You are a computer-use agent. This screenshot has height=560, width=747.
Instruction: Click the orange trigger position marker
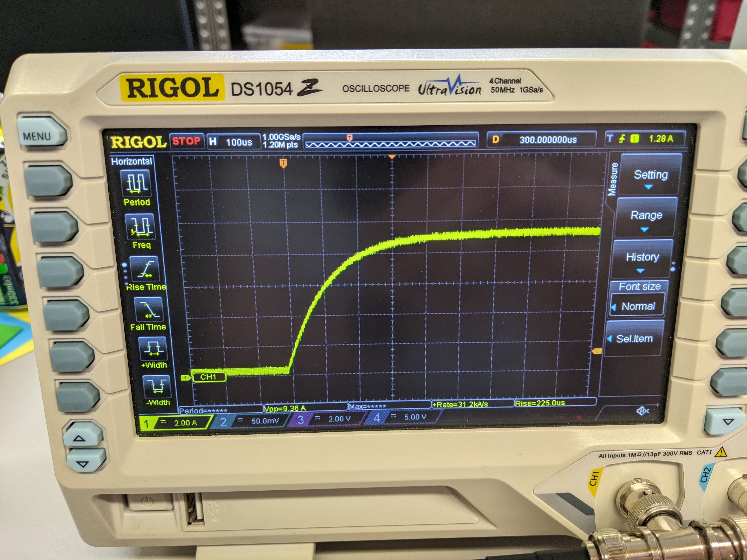click(283, 163)
